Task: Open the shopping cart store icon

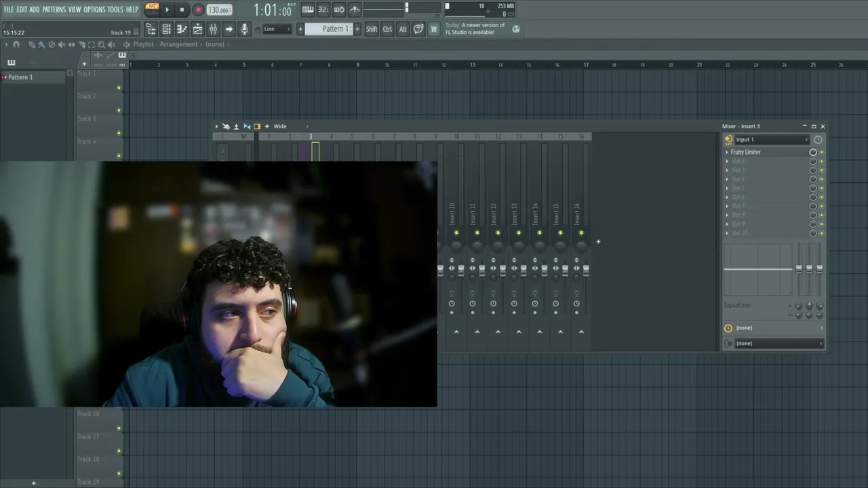Action: (x=434, y=29)
